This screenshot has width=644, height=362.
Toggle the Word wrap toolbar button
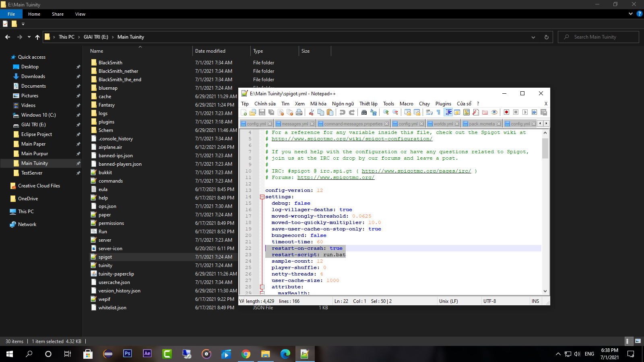pos(429,112)
